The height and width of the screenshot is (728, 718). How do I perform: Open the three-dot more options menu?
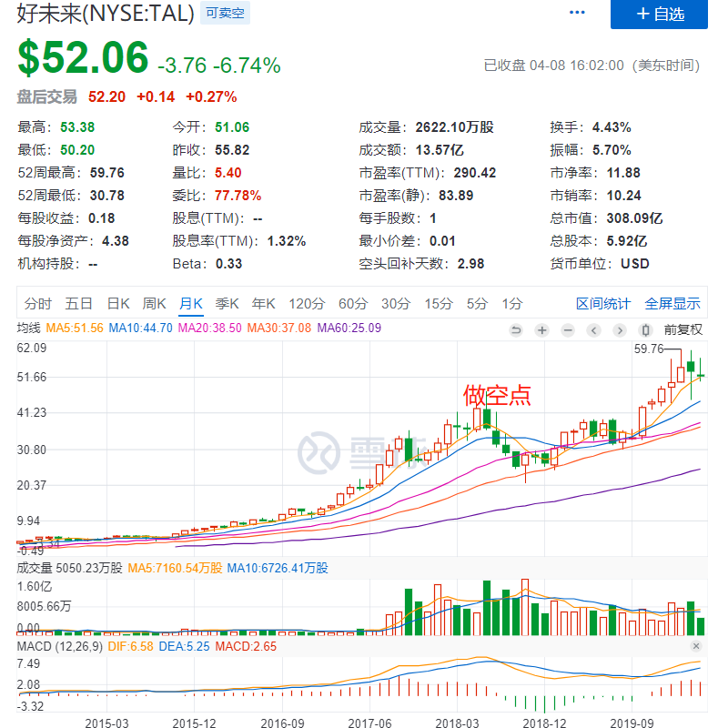[577, 13]
